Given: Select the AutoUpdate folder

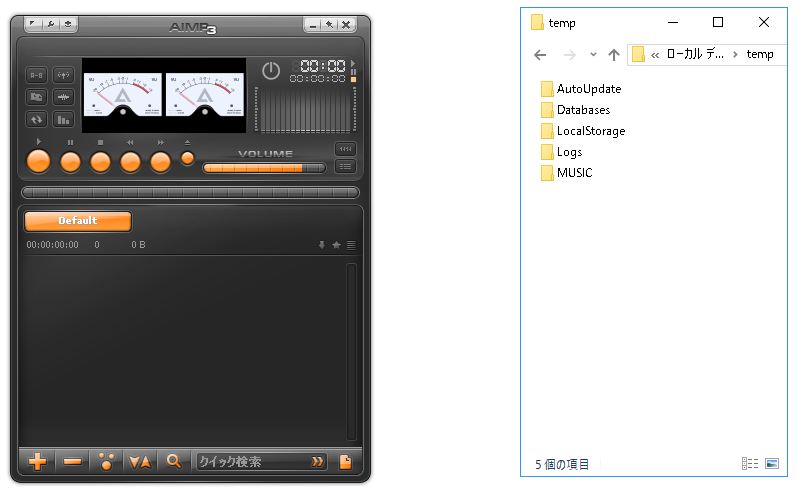Looking at the screenshot, I should [x=581, y=89].
